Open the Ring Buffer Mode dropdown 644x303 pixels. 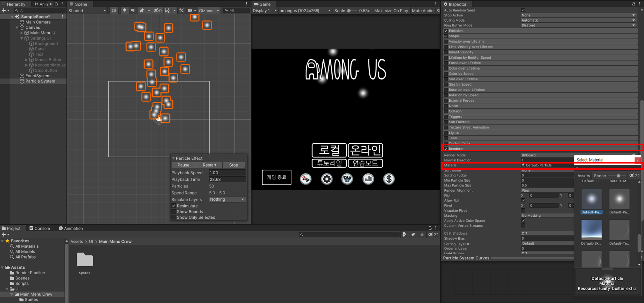578,25
